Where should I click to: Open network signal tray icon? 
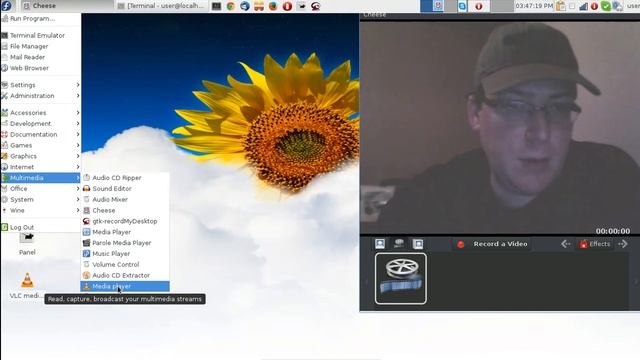coord(584,6)
